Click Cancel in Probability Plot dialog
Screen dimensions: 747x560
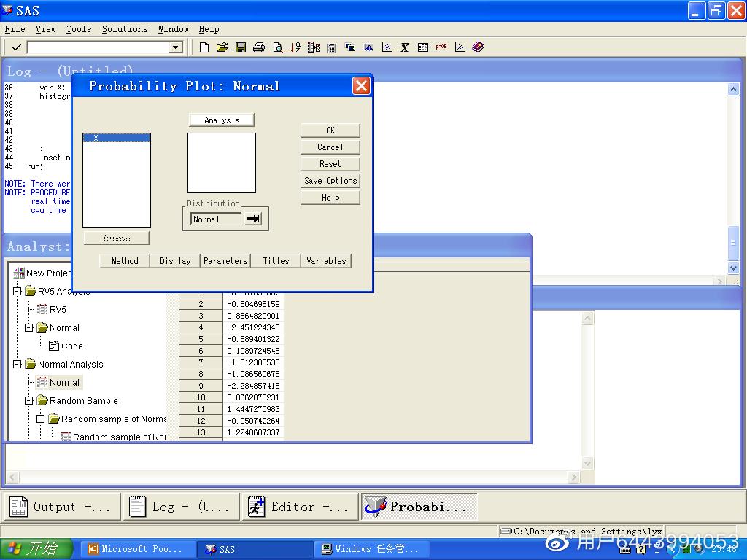[x=330, y=147]
